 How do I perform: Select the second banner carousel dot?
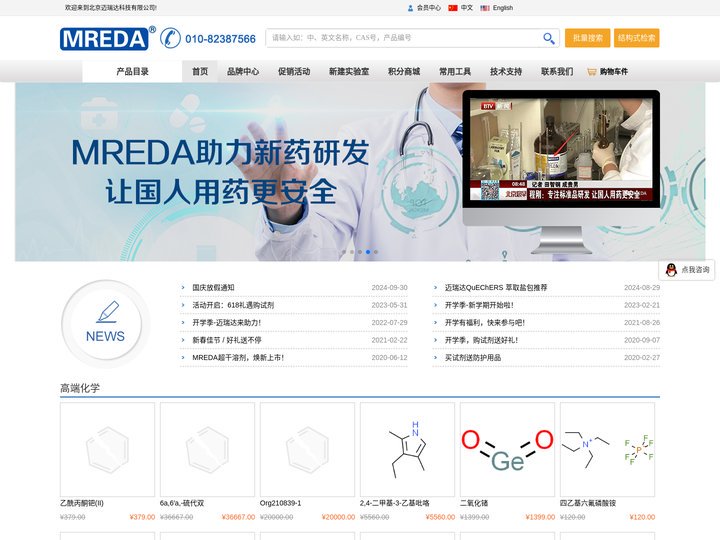click(x=352, y=252)
